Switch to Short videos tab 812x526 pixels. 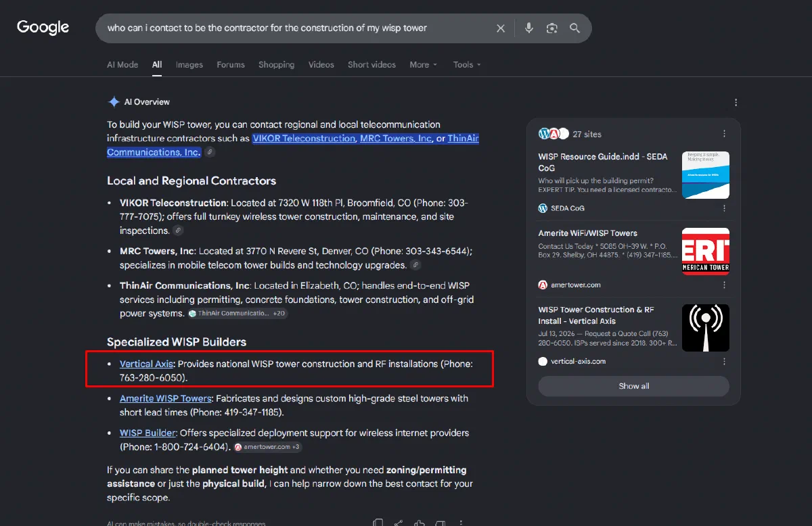coord(371,65)
